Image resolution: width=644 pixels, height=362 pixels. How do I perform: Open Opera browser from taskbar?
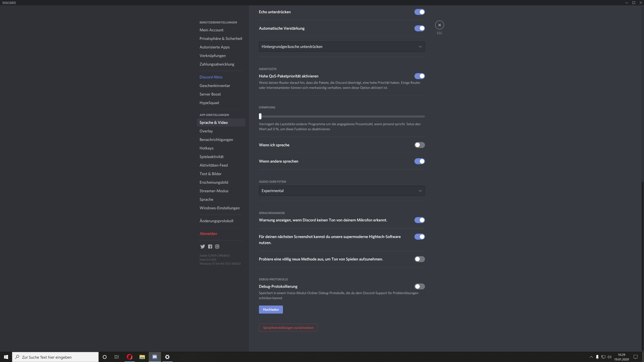(129, 357)
